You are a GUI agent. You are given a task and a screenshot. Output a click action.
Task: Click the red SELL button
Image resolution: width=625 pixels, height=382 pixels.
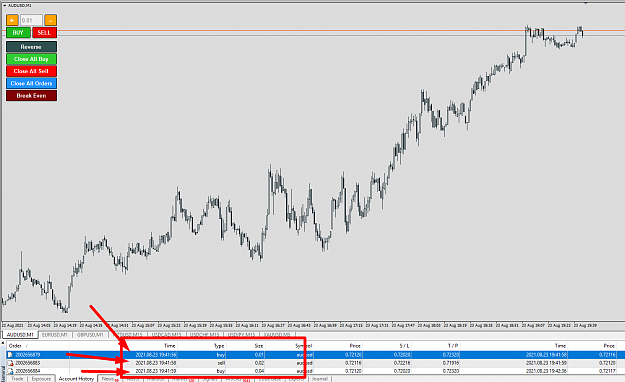pyautogui.click(x=44, y=33)
